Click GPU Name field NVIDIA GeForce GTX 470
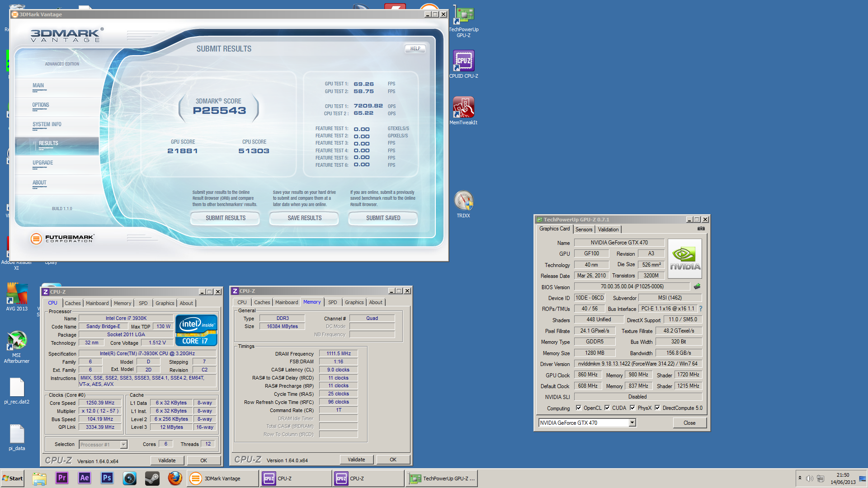868x488 pixels. pos(619,243)
